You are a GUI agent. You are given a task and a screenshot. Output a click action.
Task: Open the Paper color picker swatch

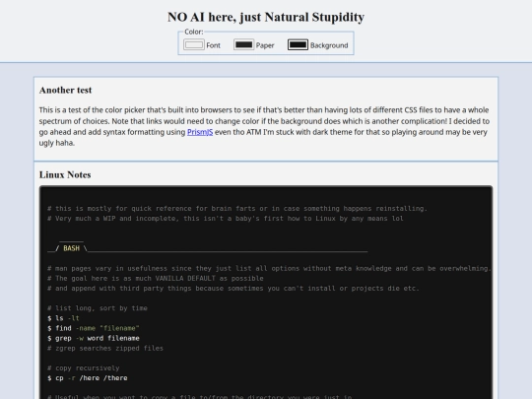tap(243, 44)
